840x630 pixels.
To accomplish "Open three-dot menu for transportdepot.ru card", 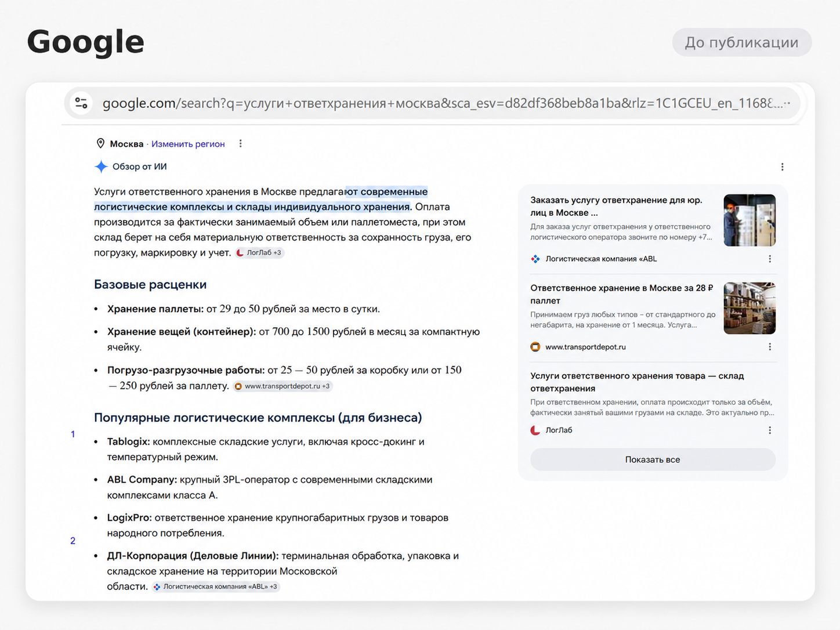I will [x=770, y=347].
